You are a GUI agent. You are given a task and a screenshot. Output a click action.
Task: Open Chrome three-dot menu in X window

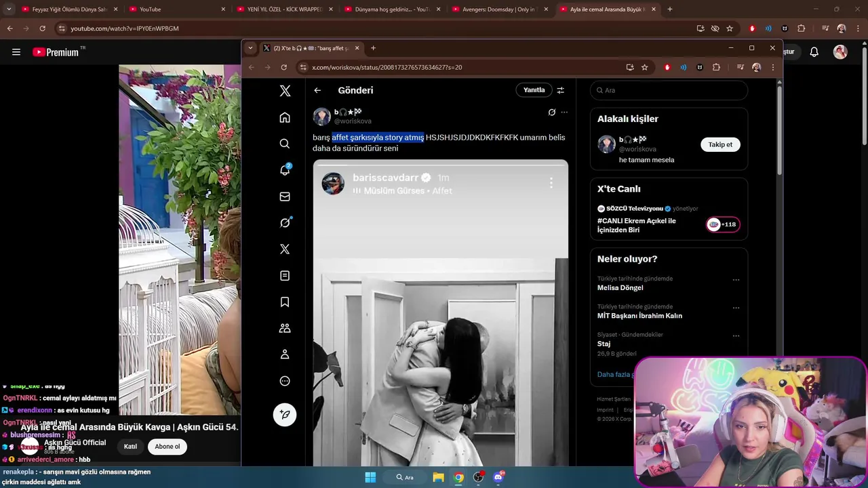pos(772,67)
